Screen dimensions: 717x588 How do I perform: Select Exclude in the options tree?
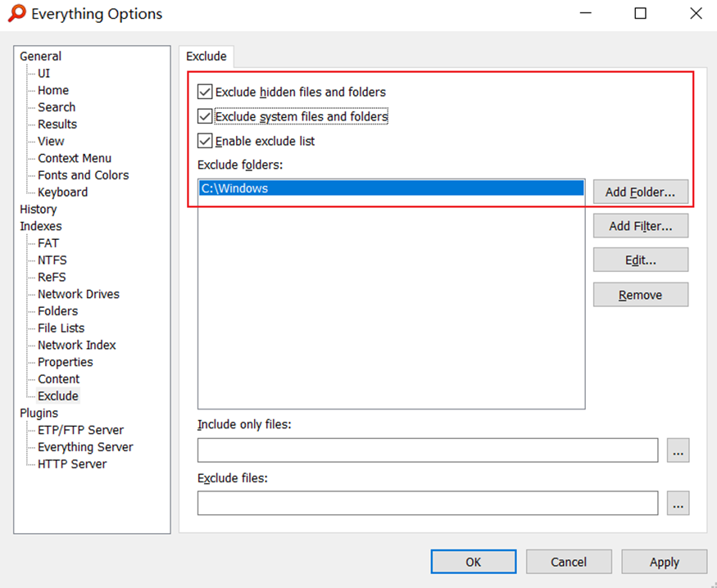(x=57, y=396)
